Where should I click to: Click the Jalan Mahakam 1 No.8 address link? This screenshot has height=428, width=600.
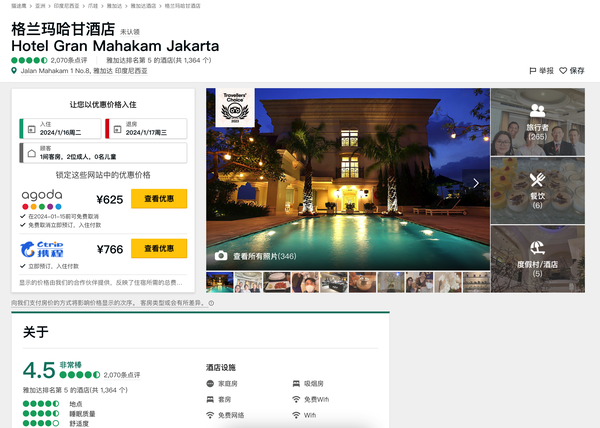pyautogui.click(x=84, y=71)
